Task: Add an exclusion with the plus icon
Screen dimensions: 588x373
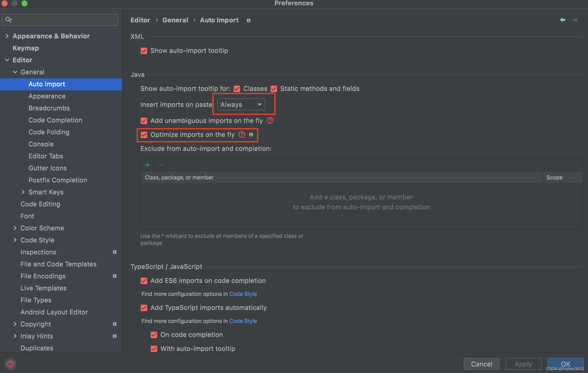Action: [147, 165]
